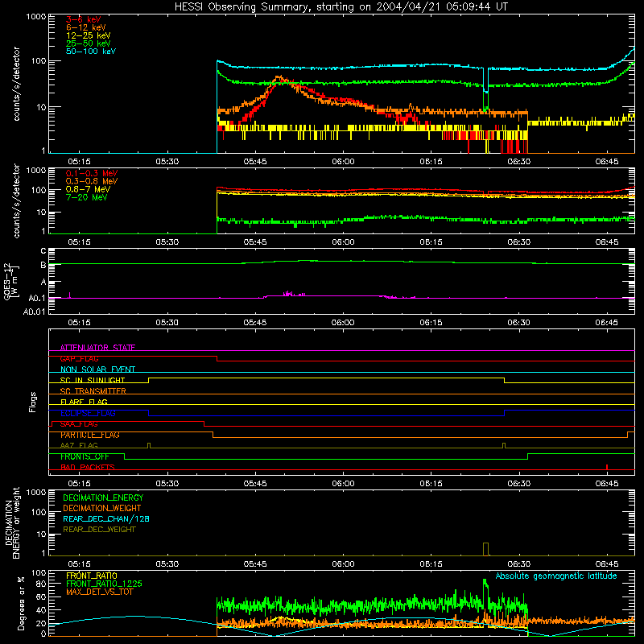Click the REAR_DEC_CHAN/128 legend label
This screenshot has height=644, width=644.
(106, 518)
